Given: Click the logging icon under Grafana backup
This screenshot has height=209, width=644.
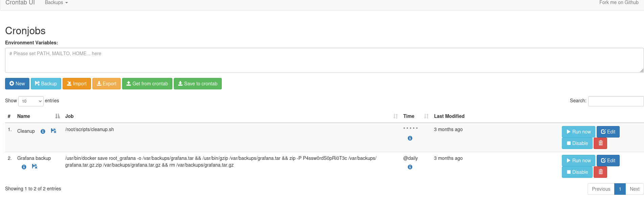Looking at the screenshot, I should point(34,166).
